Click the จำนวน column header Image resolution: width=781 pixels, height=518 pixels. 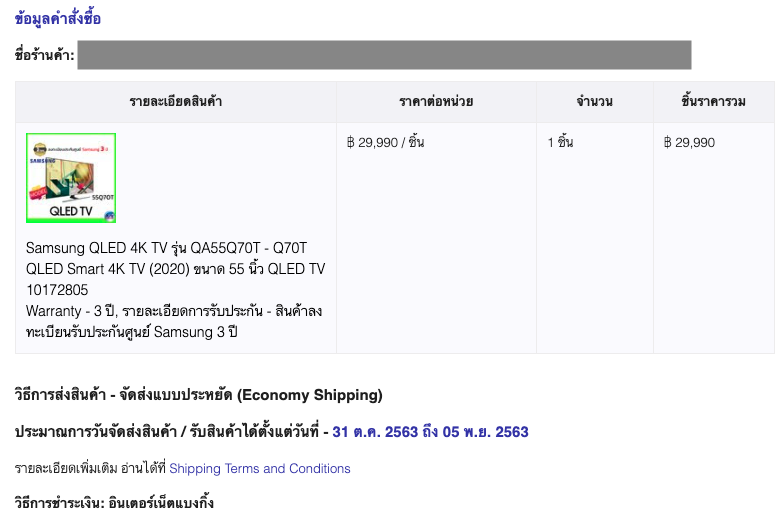594,102
